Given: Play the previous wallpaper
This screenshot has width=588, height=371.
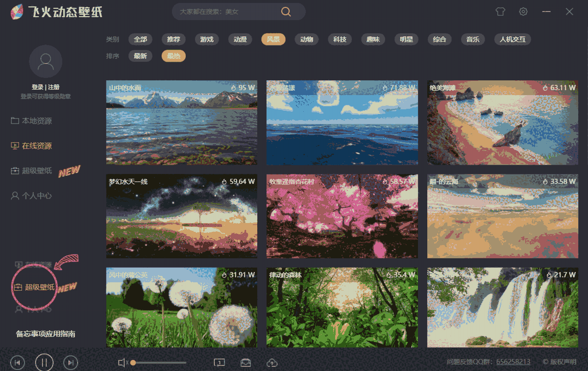Looking at the screenshot, I should tap(17, 363).
